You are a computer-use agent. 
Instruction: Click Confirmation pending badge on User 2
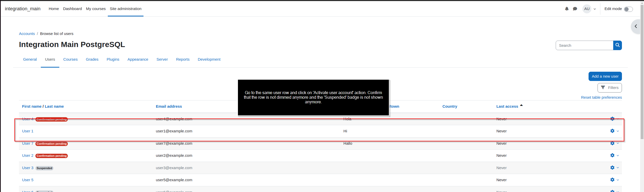[52, 156]
